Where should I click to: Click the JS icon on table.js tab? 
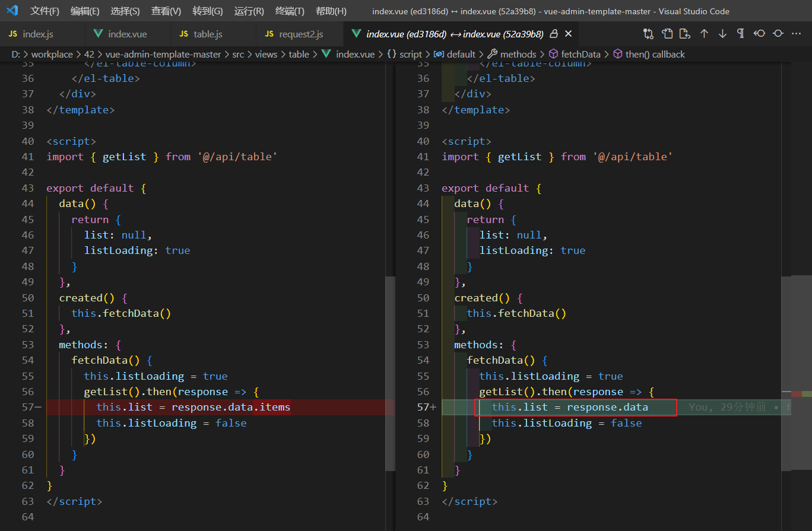coord(184,34)
